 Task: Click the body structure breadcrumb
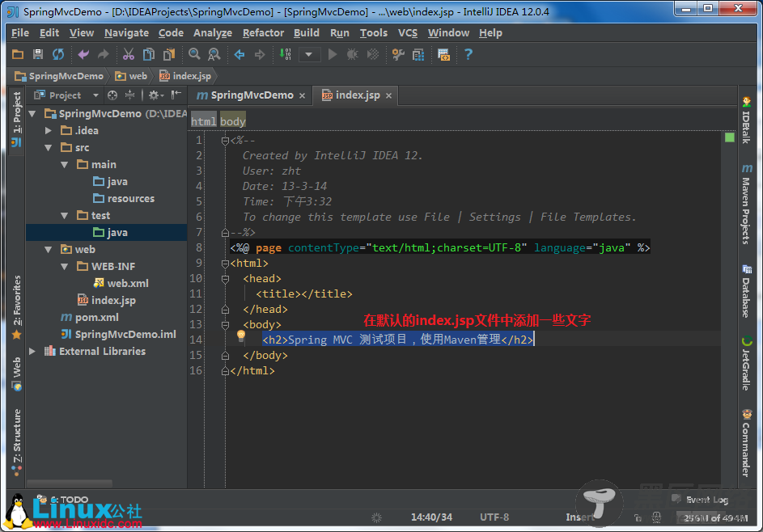[233, 121]
